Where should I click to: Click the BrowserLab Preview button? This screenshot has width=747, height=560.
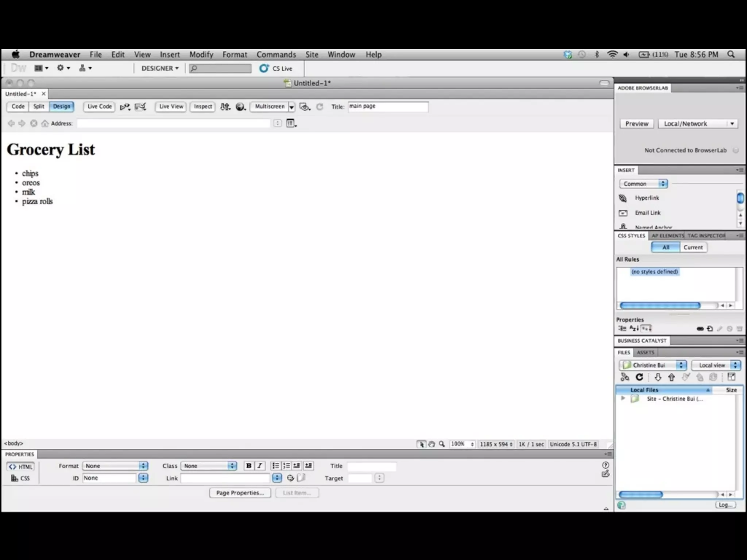(636, 124)
